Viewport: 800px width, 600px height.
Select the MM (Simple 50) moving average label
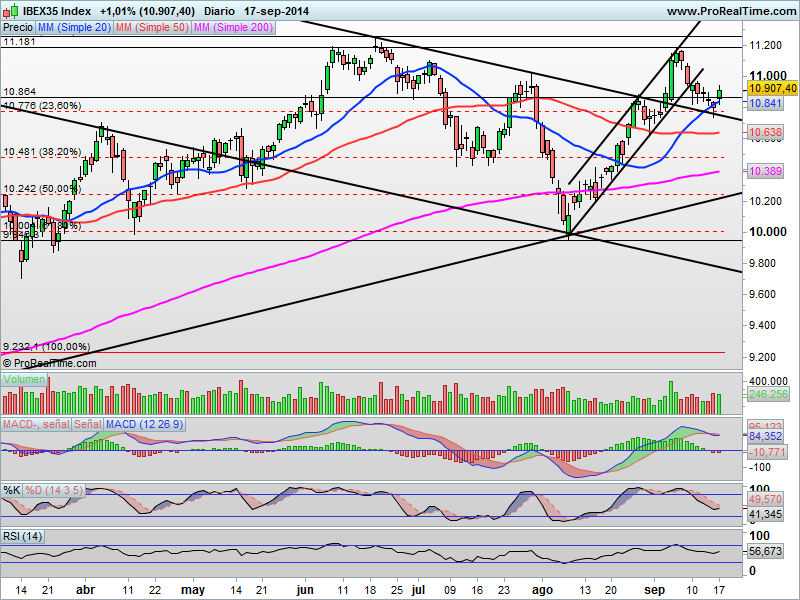[152, 28]
